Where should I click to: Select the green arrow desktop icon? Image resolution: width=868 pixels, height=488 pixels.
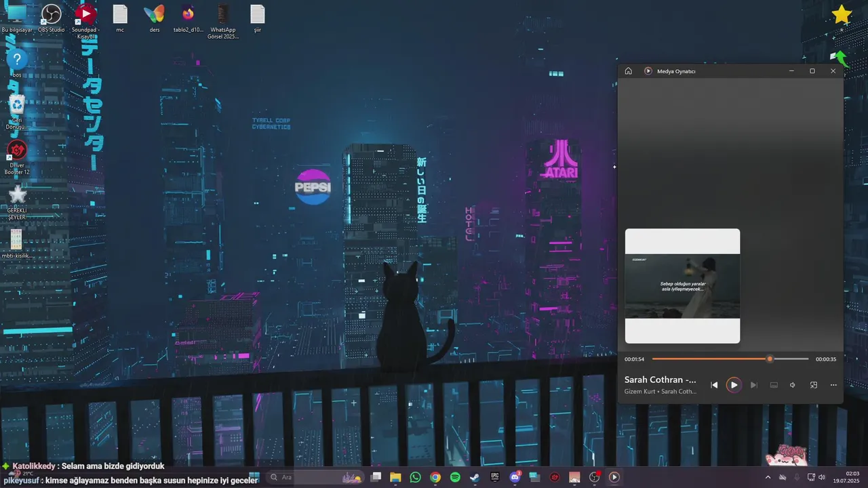coord(840,58)
